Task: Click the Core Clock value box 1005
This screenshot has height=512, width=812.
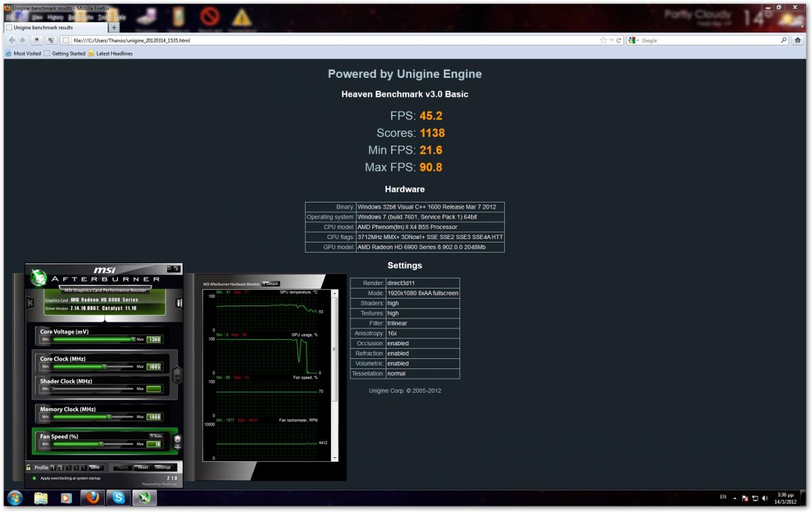Action: click(154, 366)
